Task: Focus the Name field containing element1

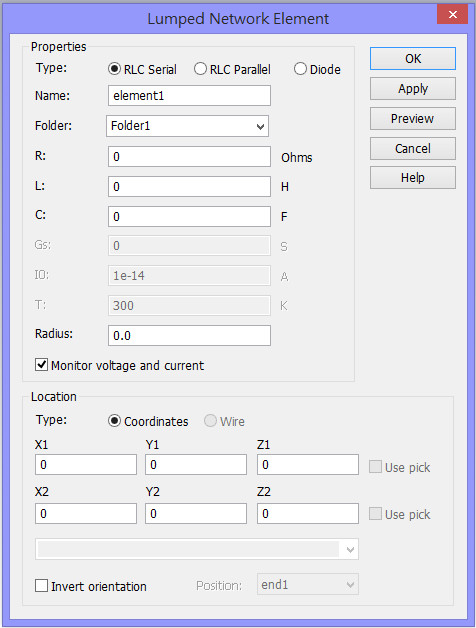Action: (189, 96)
